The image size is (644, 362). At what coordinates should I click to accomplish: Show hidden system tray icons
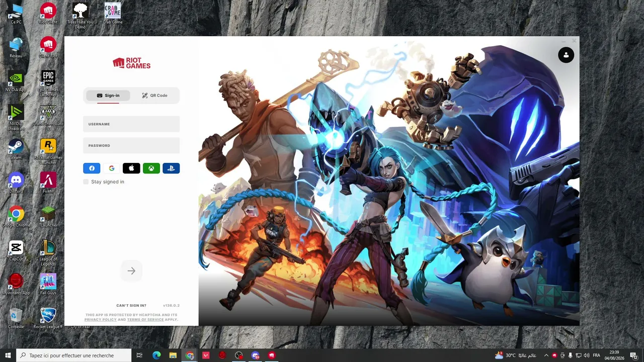[x=546, y=355]
